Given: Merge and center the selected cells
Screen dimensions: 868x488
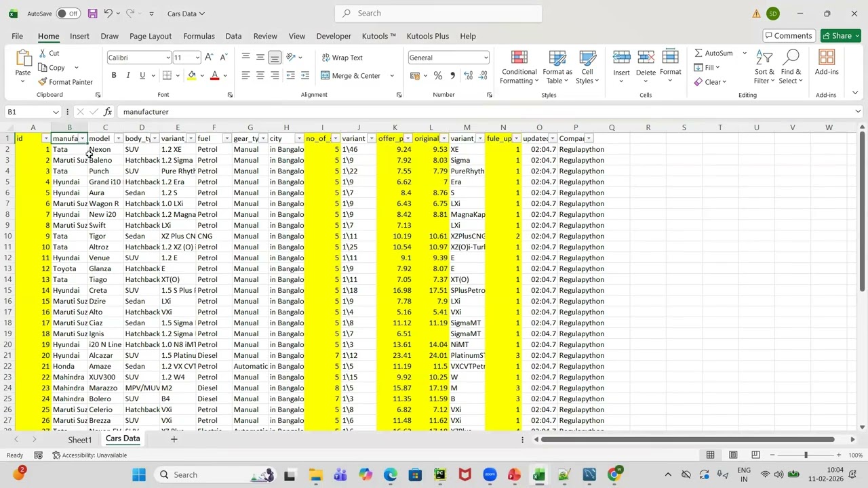Looking at the screenshot, I should [x=351, y=75].
